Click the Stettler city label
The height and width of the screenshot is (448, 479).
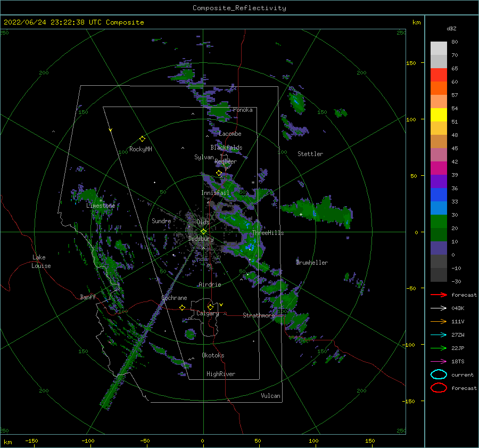click(310, 154)
